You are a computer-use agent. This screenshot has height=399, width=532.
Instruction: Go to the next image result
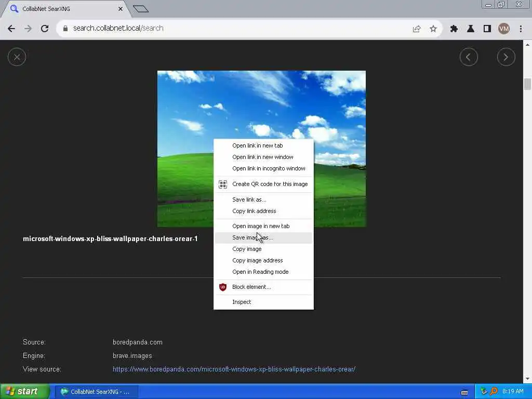(506, 57)
